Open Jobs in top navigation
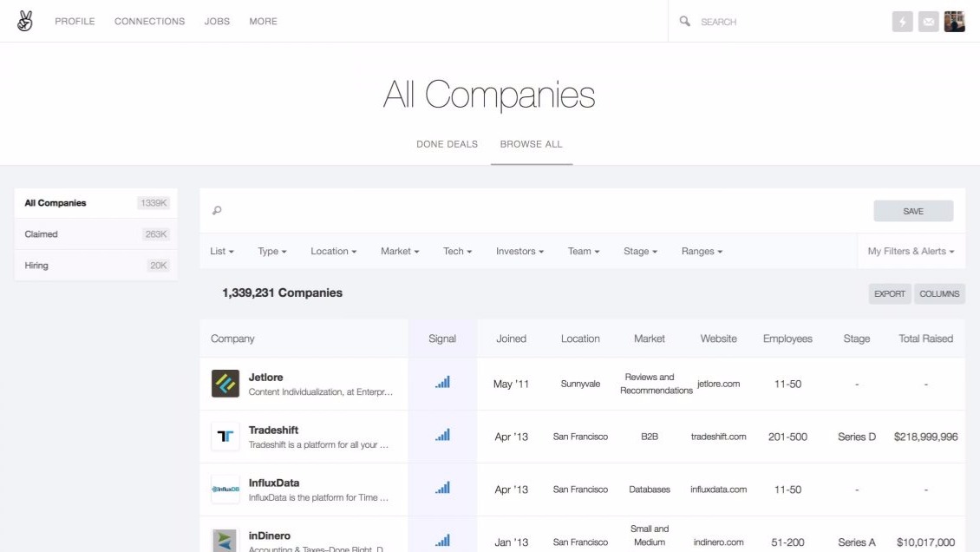The width and height of the screenshot is (980, 552). (x=217, y=21)
